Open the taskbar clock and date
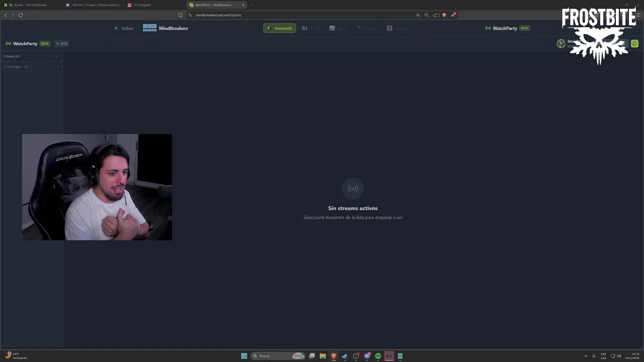Screen dimensions: 644x362 click(x=632, y=356)
